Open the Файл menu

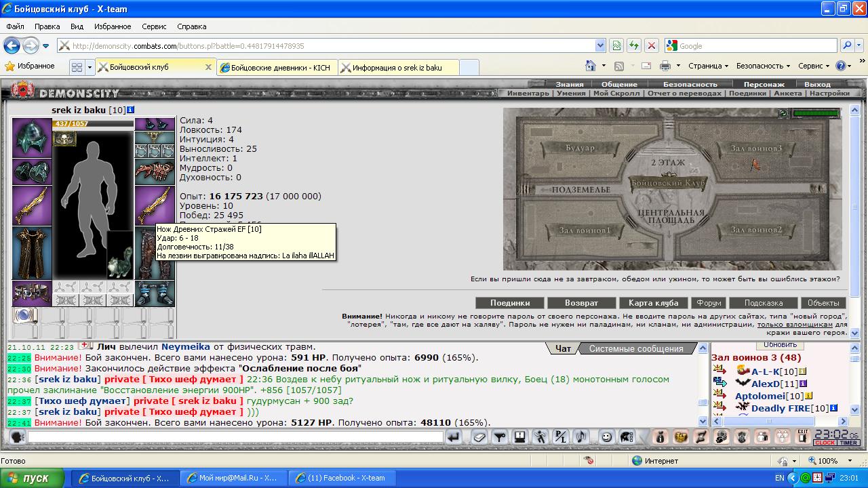(15, 26)
